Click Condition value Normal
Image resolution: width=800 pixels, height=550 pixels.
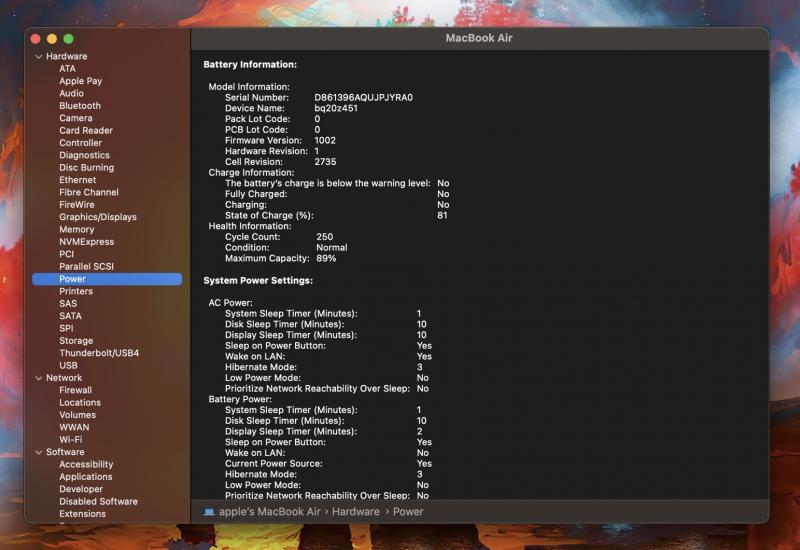pyautogui.click(x=332, y=247)
